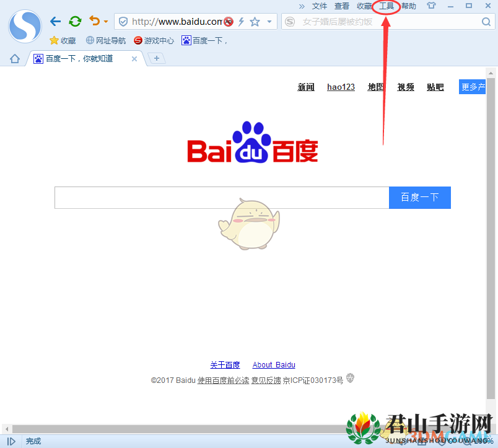The width and height of the screenshot is (498, 448).
Task: Click the vertical scrollbar thumb
Action: pyautogui.click(x=491, y=239)
